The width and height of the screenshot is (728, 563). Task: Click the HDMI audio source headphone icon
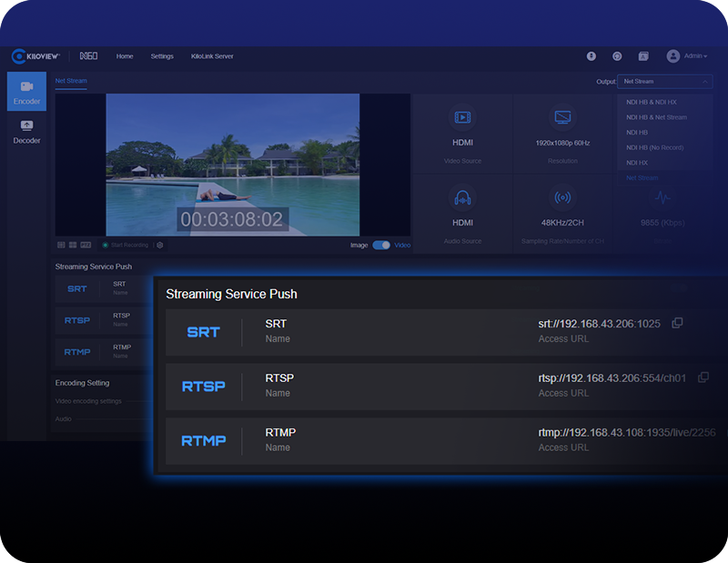tap(462, 197)
